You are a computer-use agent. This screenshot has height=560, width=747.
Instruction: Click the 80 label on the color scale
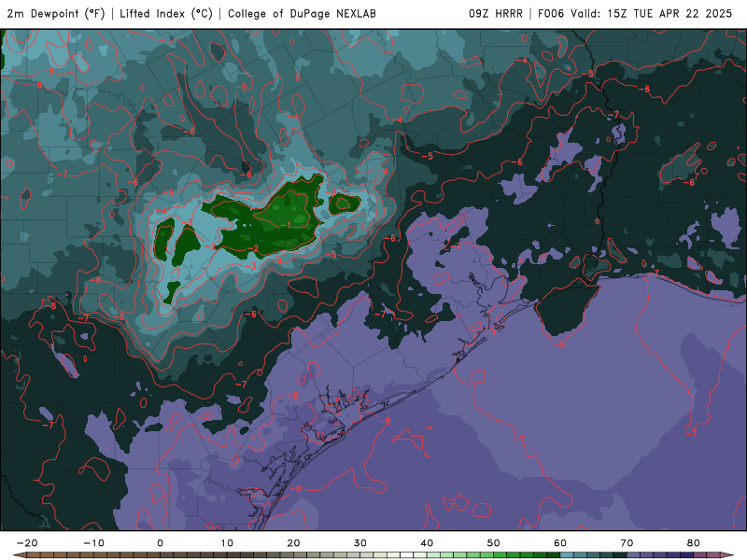point(694,543)
